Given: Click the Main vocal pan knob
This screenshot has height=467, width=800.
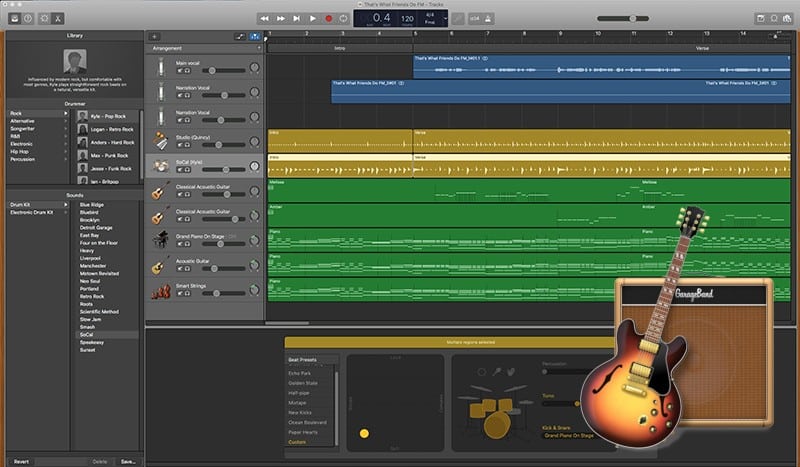Looking at the screenshot, I should (x=254, y=67).
